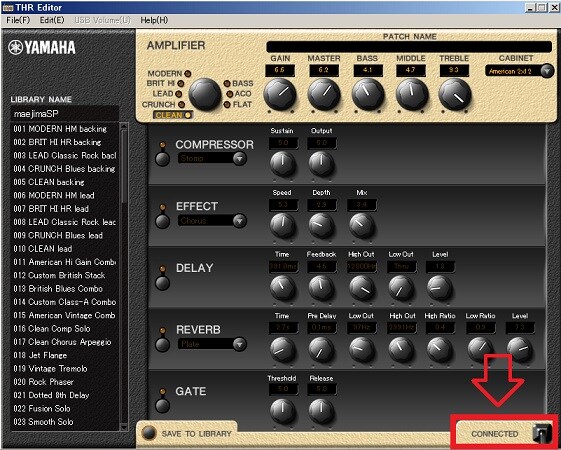Choose the CRUNCH amp type

click(x=181, y=104)
